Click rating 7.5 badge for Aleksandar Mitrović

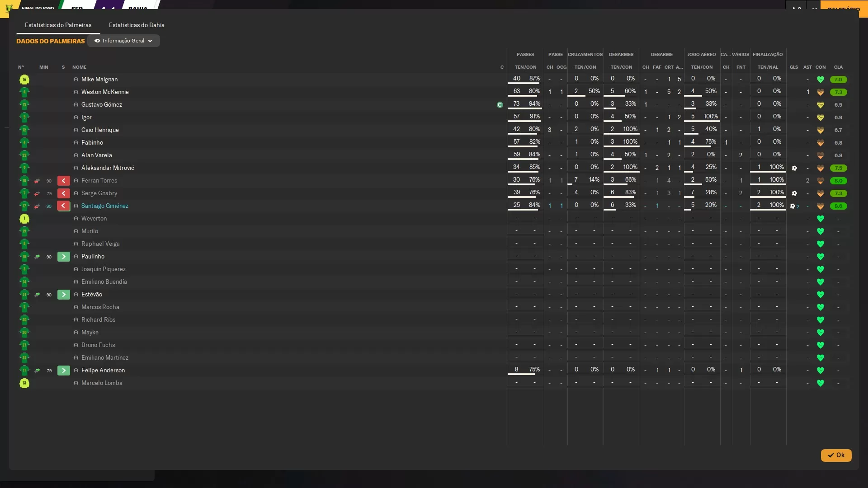(838, 168)
